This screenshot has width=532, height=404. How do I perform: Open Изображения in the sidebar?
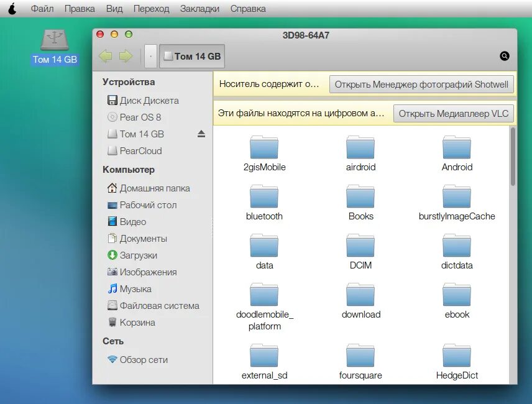(142, 272)
